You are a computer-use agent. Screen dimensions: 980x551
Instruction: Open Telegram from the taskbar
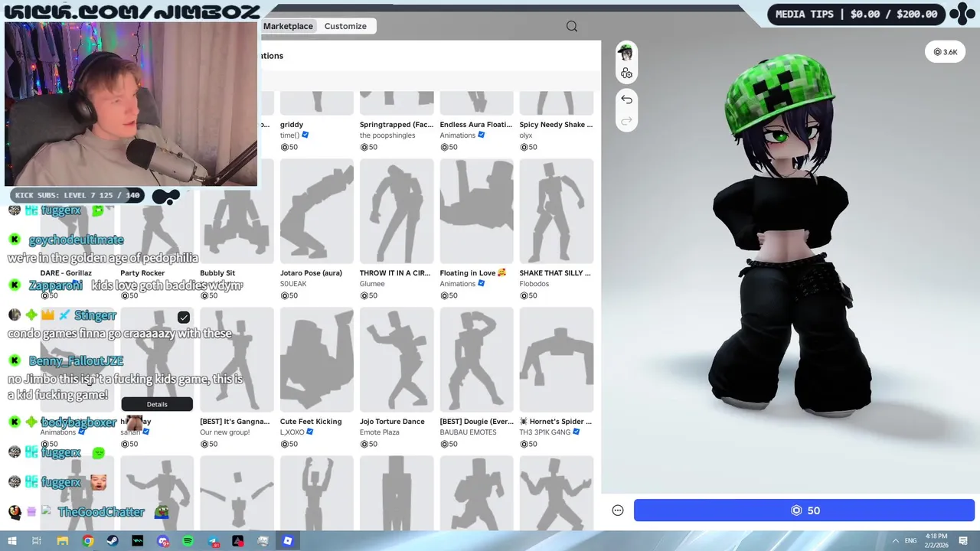tap(213, 541)
